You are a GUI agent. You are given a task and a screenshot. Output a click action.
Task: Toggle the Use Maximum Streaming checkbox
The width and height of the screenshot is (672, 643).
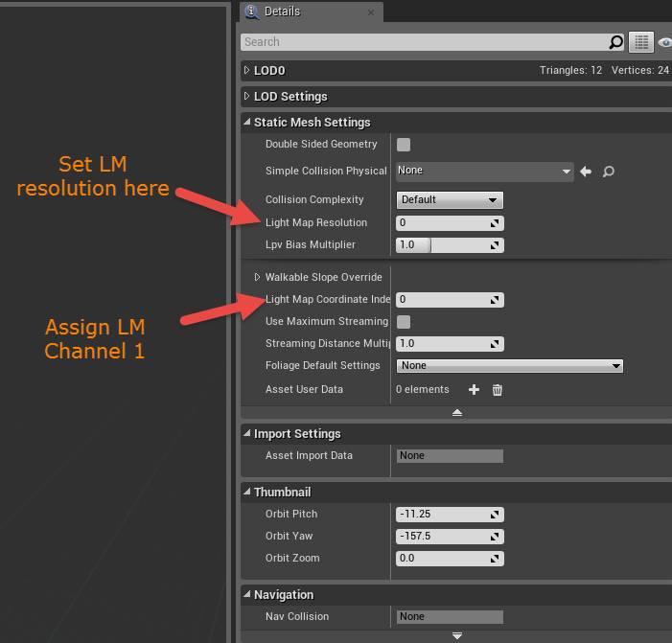coord(404,322)
